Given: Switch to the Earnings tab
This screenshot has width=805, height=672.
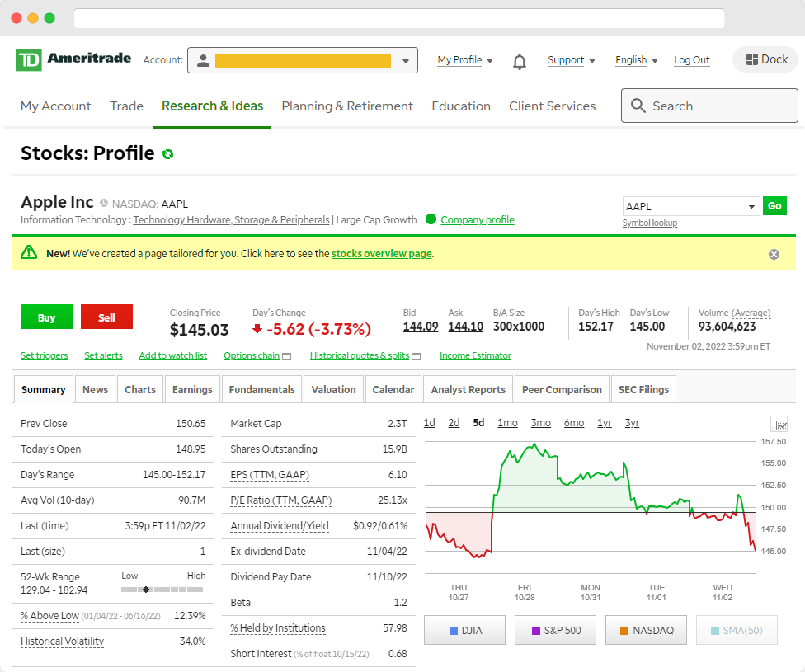Looking at the screenshot, I should tap(192, 389).
